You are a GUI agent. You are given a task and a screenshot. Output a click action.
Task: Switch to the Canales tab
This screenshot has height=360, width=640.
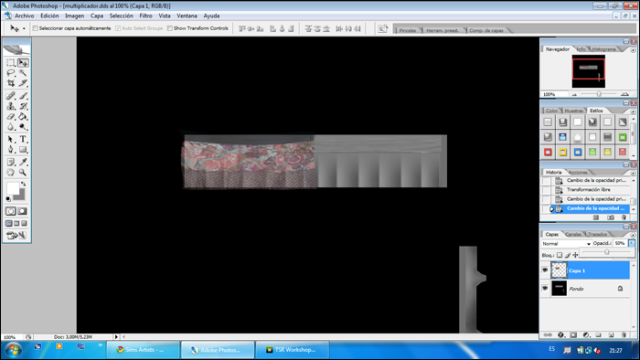[573, 234]
